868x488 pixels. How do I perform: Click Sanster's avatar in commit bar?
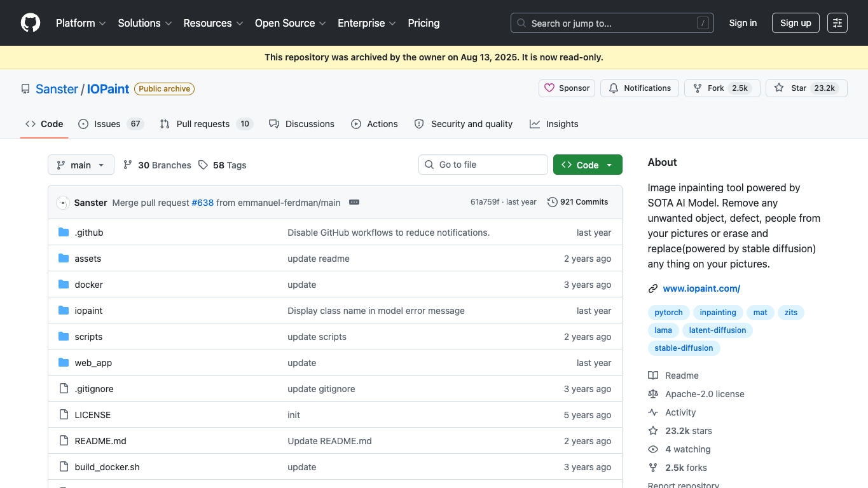point(63,203)
